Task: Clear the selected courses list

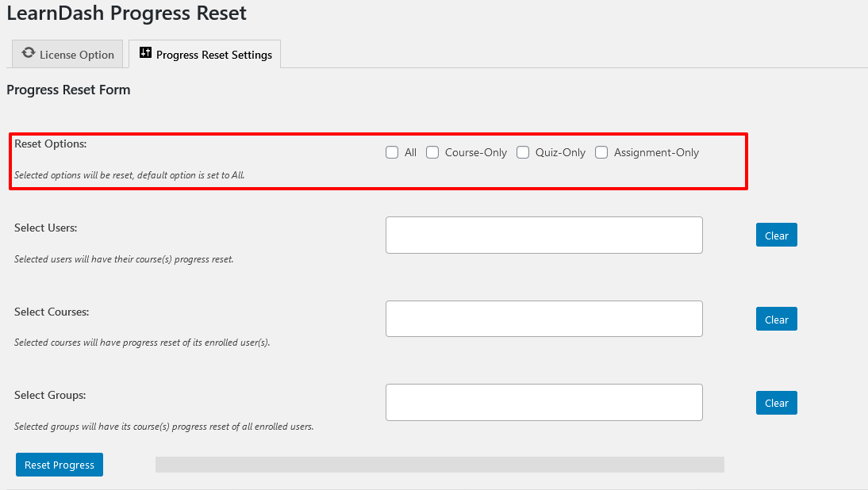Action: [776, 319]
